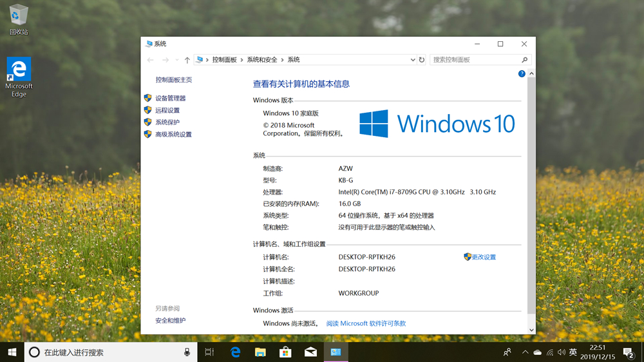Open the volume speaker tray icon

[562, 352]
